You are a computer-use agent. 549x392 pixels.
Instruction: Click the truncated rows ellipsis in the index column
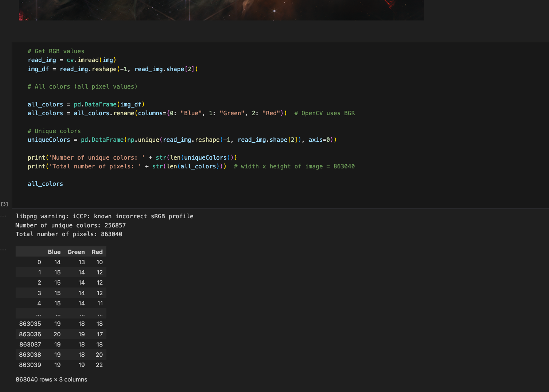38,314
